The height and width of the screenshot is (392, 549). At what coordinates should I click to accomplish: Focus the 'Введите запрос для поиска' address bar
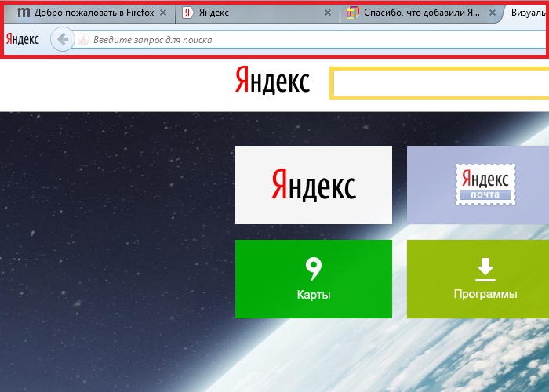(314, 40)
